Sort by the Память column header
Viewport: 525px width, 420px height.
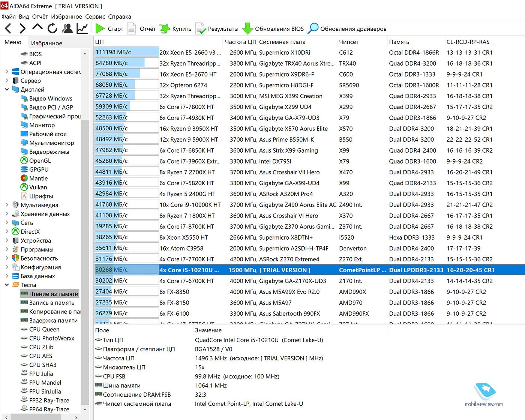tap(416, 42)
